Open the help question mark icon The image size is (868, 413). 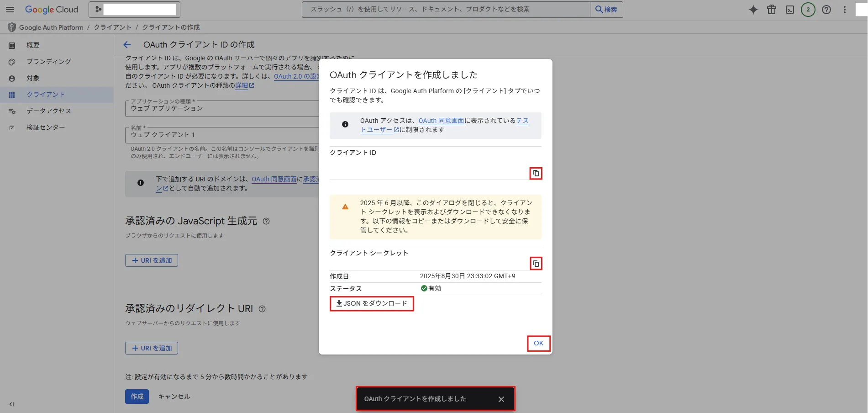[x=826, y=10]
